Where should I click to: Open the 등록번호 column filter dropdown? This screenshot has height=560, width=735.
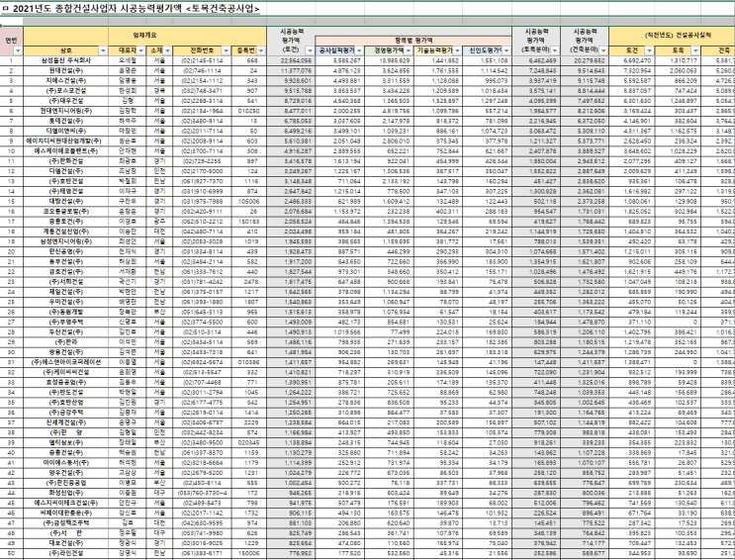(x=261, y=50)
